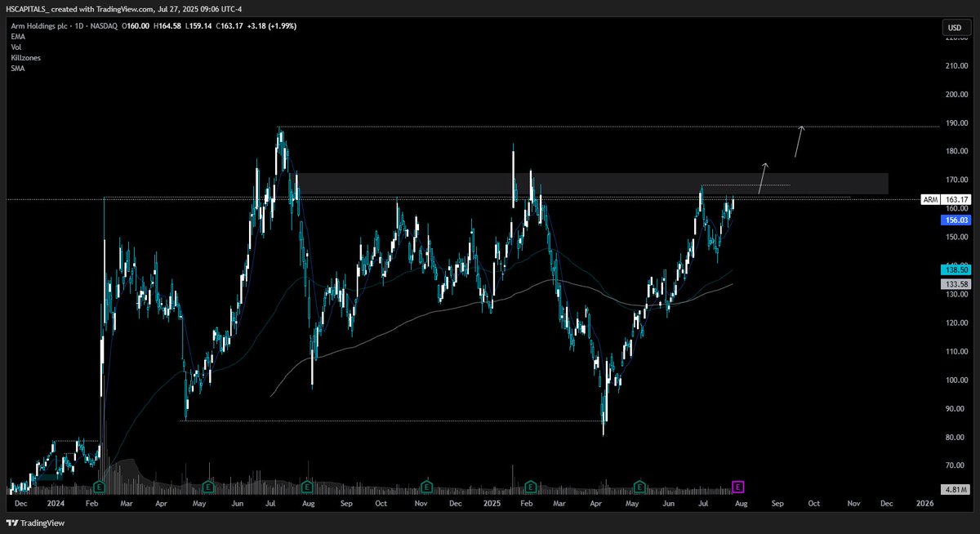Click the gray 133.58 SMA price label

(x=955, y=283)
